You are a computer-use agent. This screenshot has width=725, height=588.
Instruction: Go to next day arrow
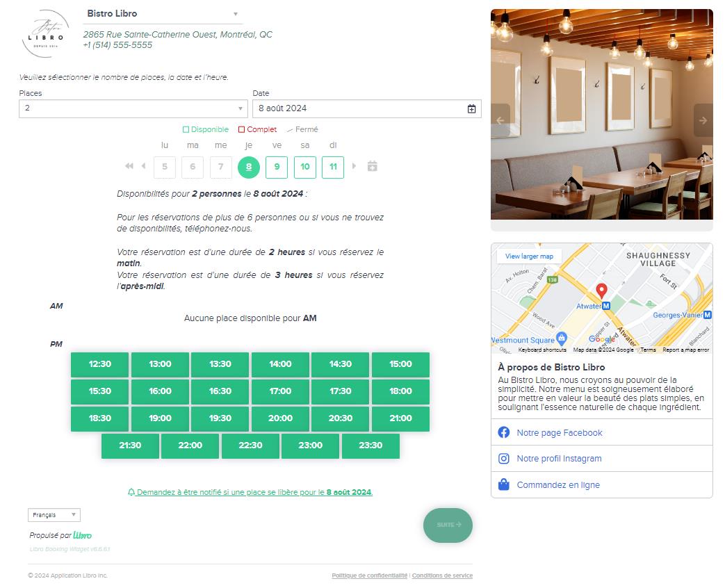pyautogui.click(x=355, y=167)
